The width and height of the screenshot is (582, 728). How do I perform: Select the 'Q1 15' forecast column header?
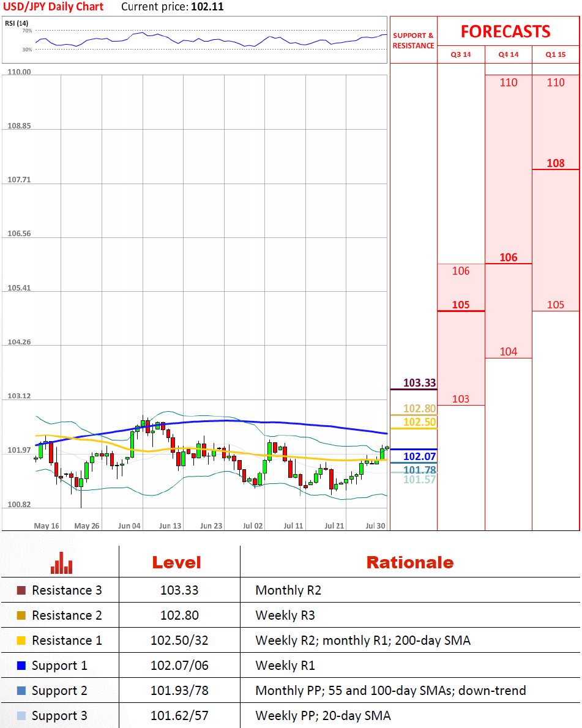tap(556, 54)
